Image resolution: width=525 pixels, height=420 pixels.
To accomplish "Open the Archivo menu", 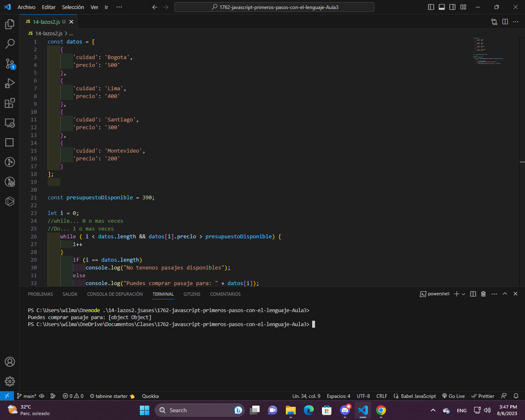I will pos(26,7).
